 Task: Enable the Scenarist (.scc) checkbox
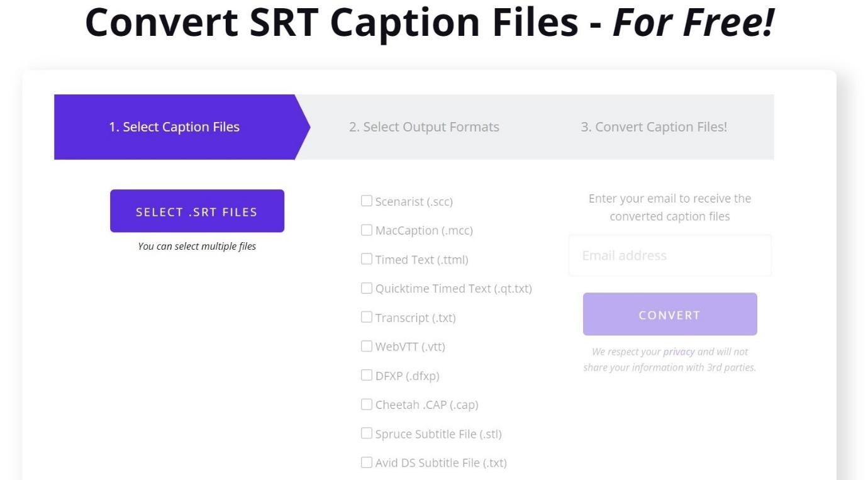click(x=367, y=201)
